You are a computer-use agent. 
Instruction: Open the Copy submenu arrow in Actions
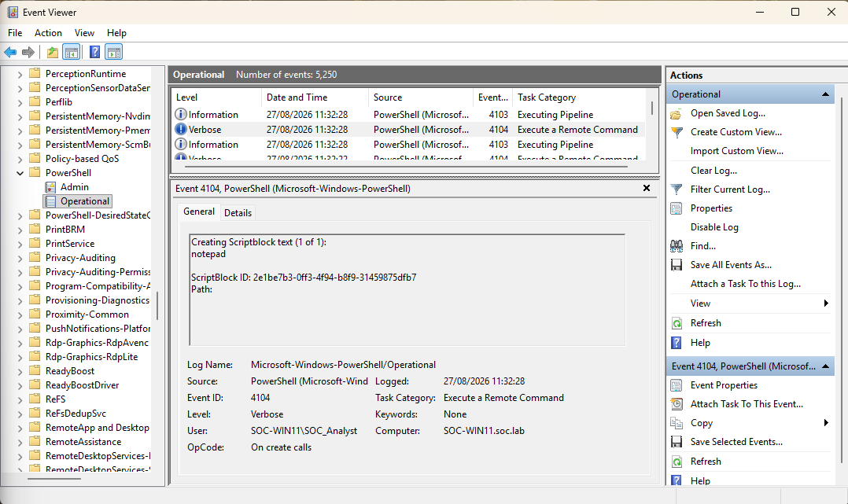point(826,423)
